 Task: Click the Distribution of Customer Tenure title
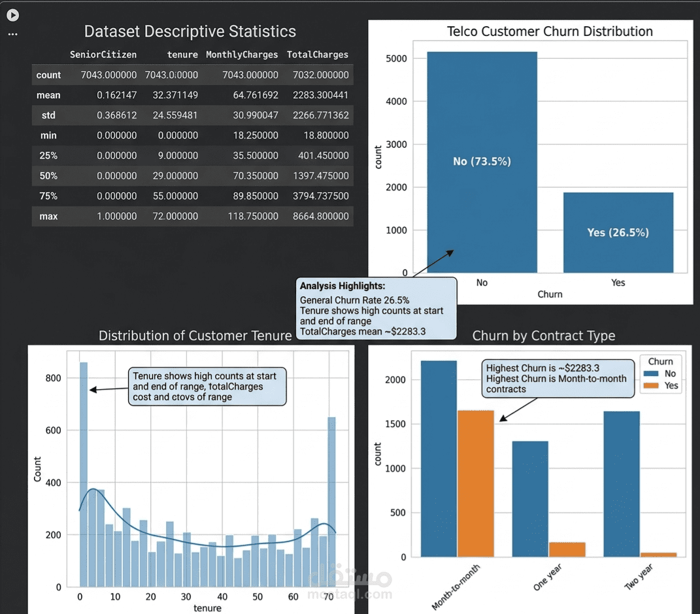click(x=195, y=336)
